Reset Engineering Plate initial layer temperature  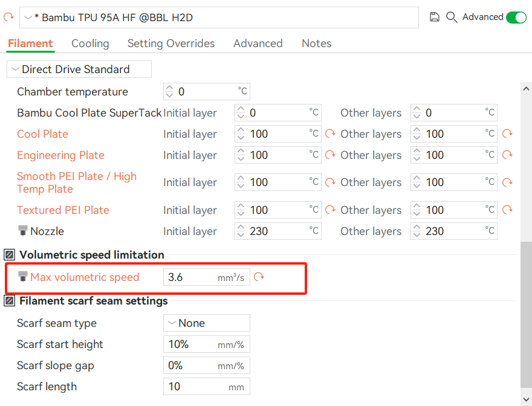330,155
